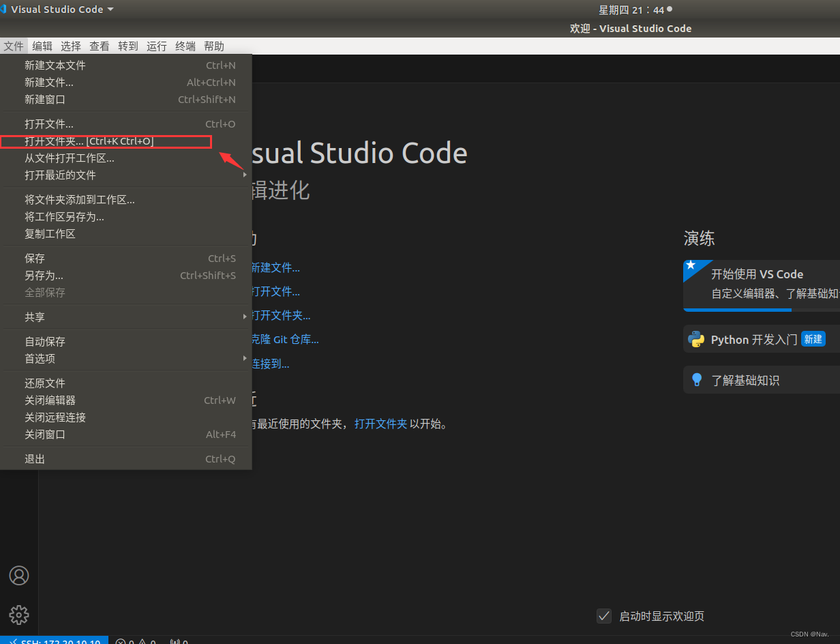Click the account icon in the activity bar

click(19, 575)
